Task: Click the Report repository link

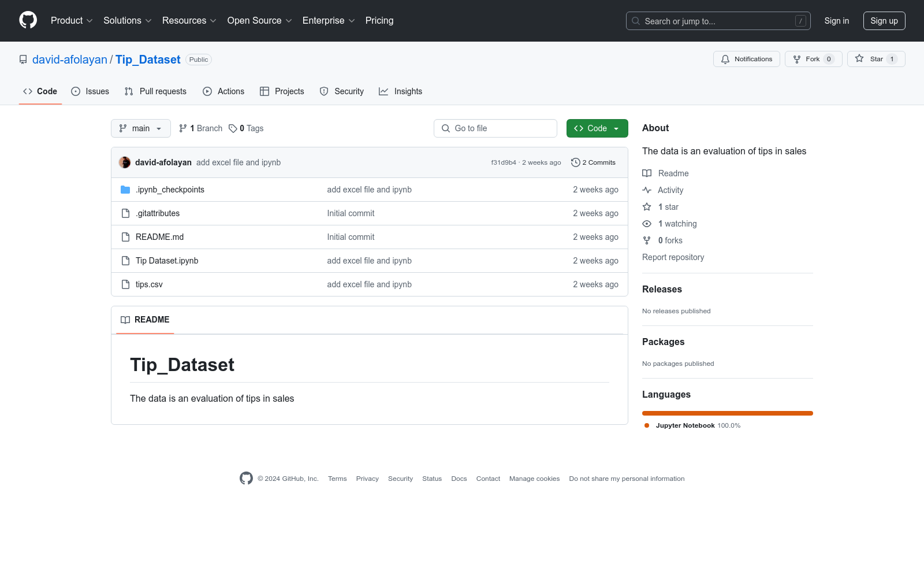Action: click(x=673, y=257)
